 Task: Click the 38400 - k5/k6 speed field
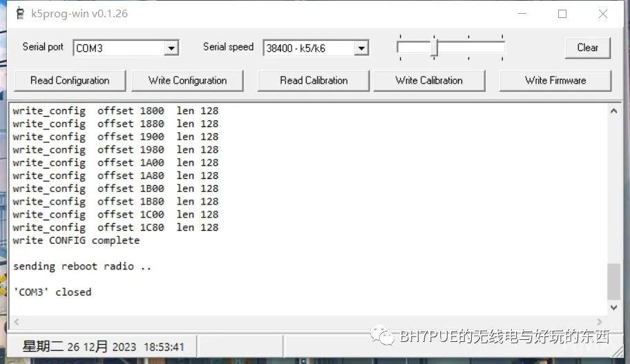tap(307, 48)
